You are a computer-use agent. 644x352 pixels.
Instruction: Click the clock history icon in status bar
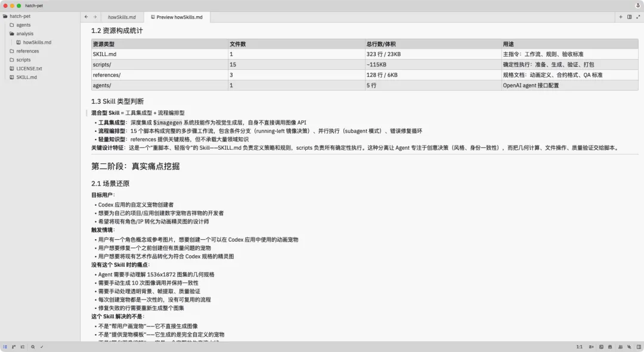pos(601,347)
